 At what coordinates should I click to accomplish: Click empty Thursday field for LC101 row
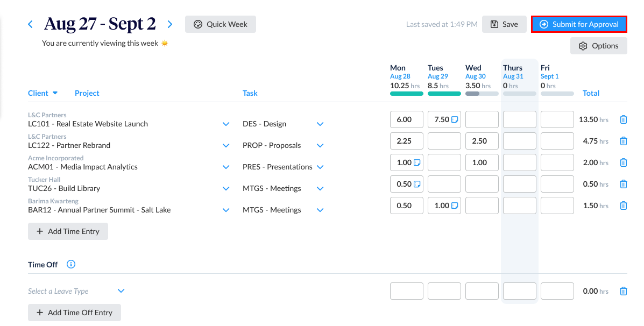[520, 119]
